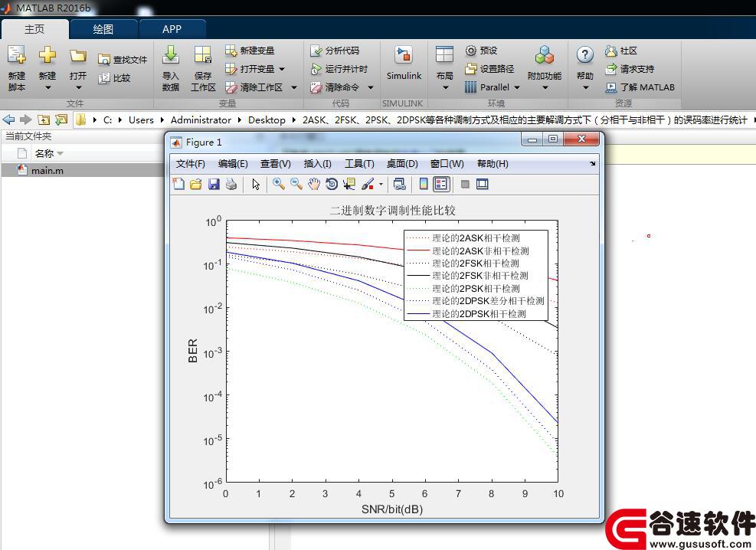Click Add-Ons (附加功能) icon
This screenshot has width=756, height=550.
point(545,55)
